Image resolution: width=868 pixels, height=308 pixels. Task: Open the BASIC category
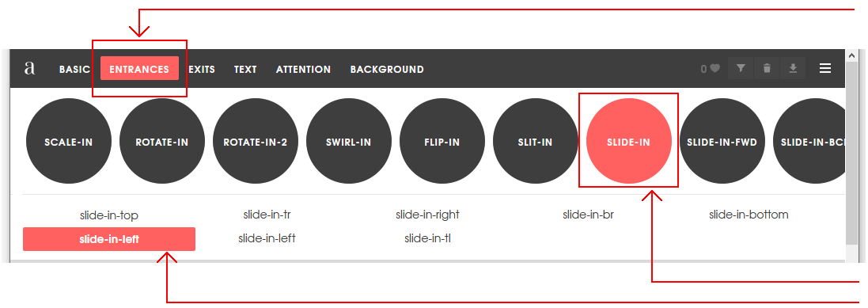click(74, 69)
